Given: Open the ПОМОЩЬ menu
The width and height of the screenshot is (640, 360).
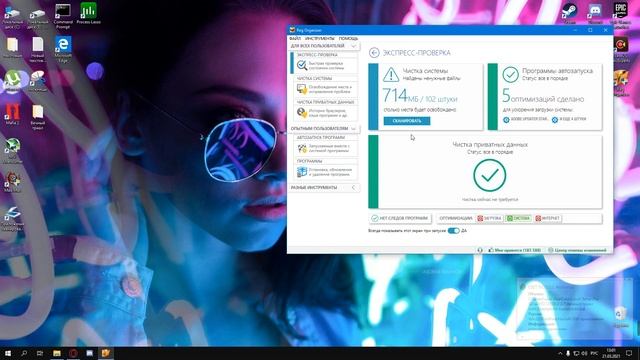Looking at the screenshot, I should (x=348, y=38).
